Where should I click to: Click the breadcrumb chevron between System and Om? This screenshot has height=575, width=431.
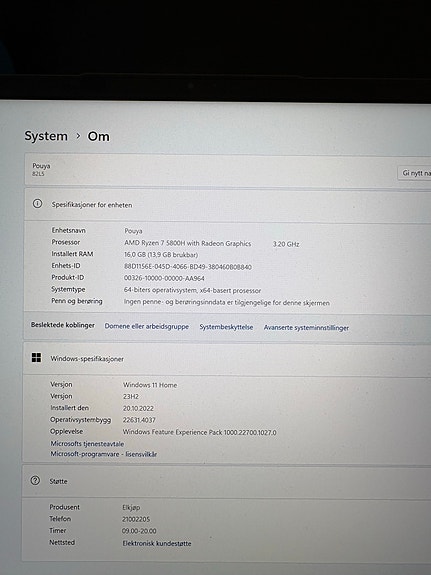coord(78,136)
